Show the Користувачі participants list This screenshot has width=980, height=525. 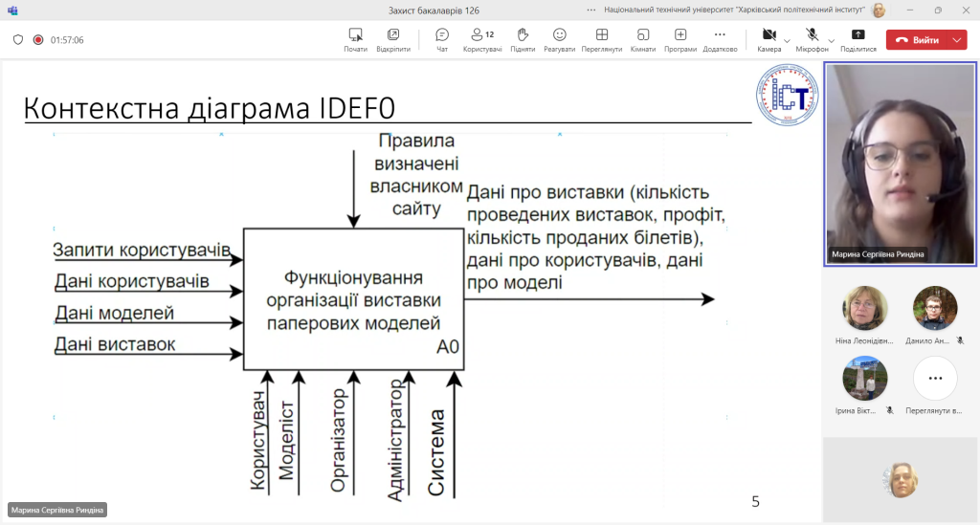(482, 40)
